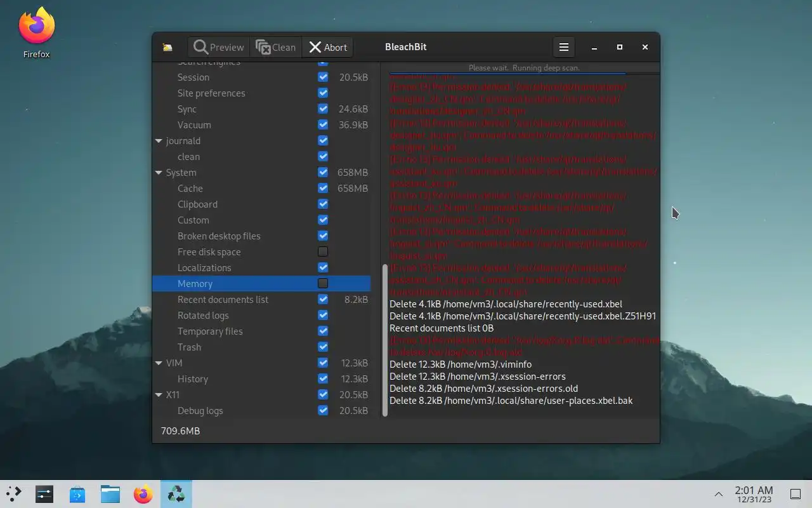812x508 pixels.
Task: Uncheck the Clipboard checkbox
Action: (323, 204)
